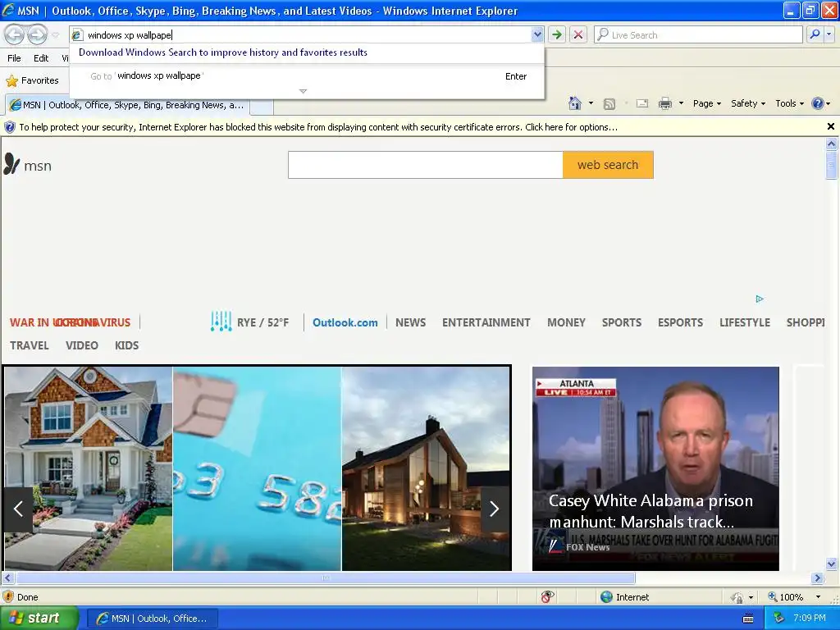Go to the TRAVEL section
The height and width of the screenshot is (630, 840).
coord(30,345)
